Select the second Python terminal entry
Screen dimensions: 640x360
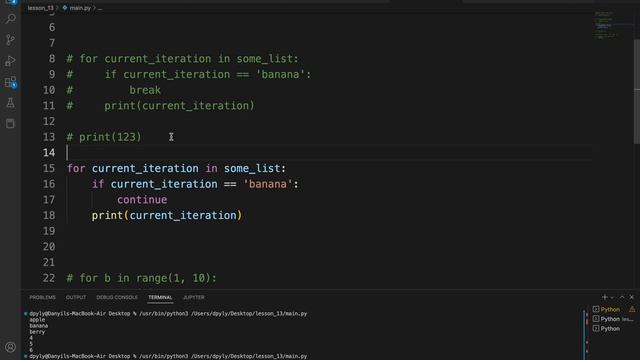point(612,319)
